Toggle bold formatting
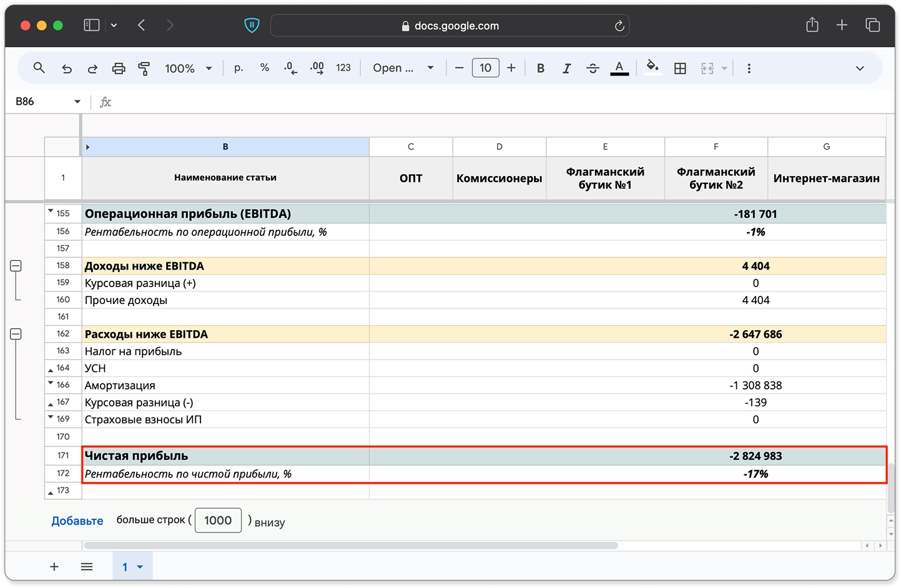This screenshot has height=588, width=901. tap(541, 69)
